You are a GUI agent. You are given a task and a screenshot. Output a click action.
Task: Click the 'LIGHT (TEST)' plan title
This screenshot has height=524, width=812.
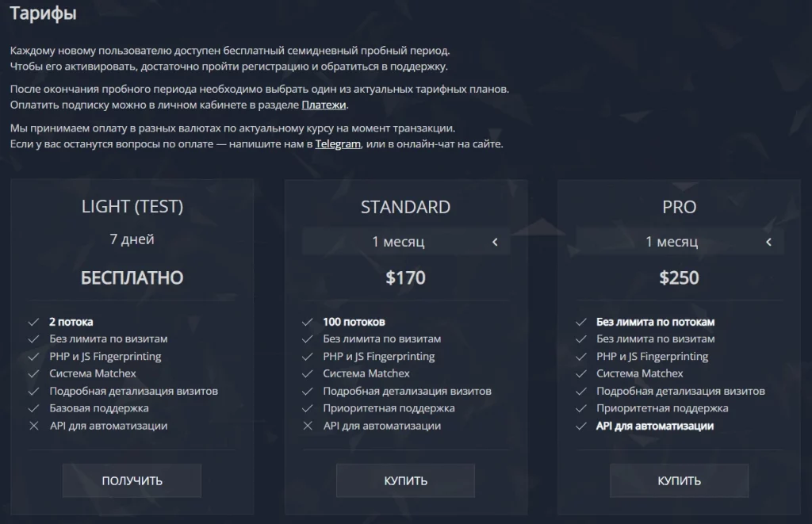click(132, 207)
